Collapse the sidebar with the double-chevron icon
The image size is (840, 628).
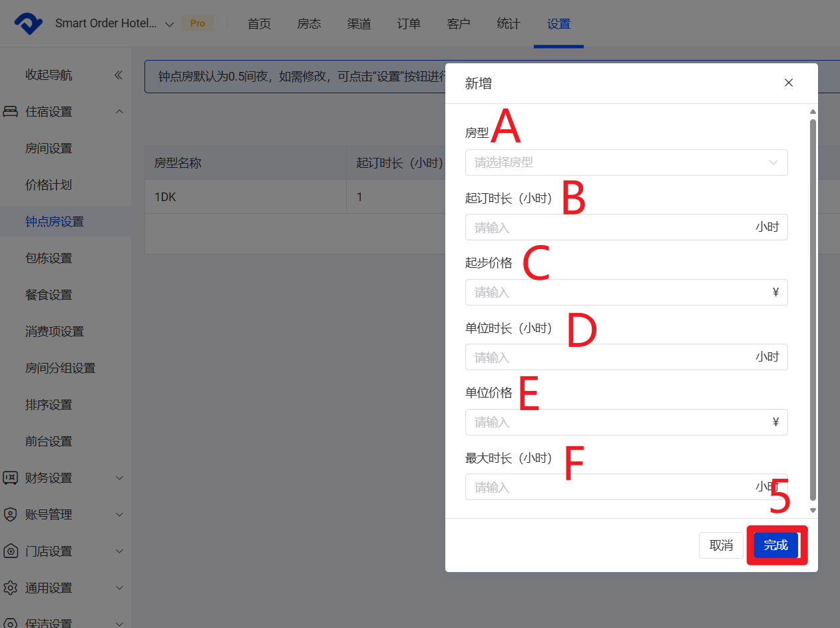(118, 75)
